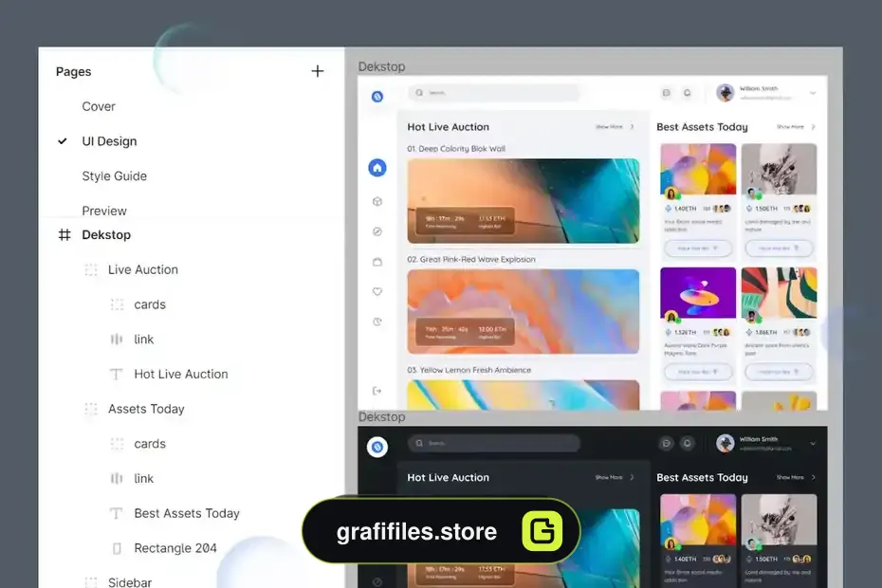Click Show More beside light-theme Best Assets Today
This screenshot has height=588, width=882.
point(796,127)
